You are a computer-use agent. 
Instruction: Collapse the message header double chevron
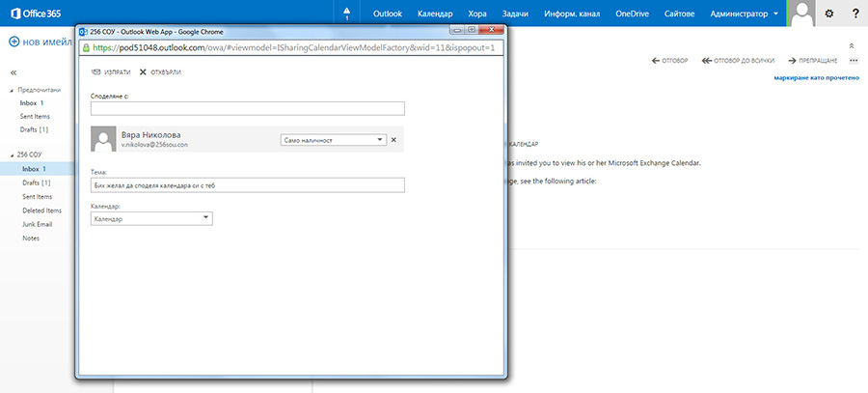[852, 45]
